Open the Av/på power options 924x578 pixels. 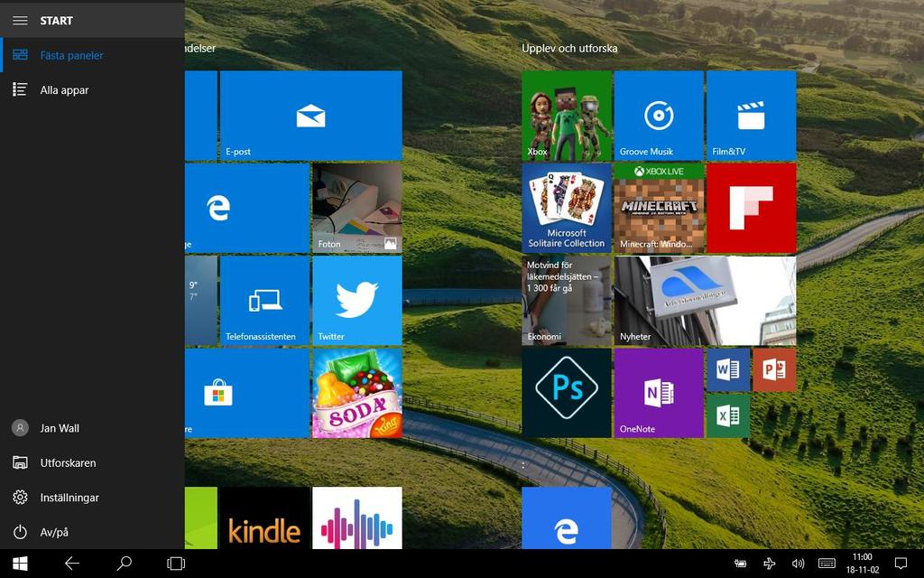pos(93,532)
